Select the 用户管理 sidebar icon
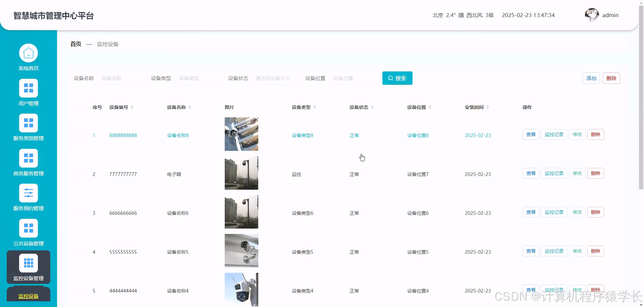 (x=29, y=88)
